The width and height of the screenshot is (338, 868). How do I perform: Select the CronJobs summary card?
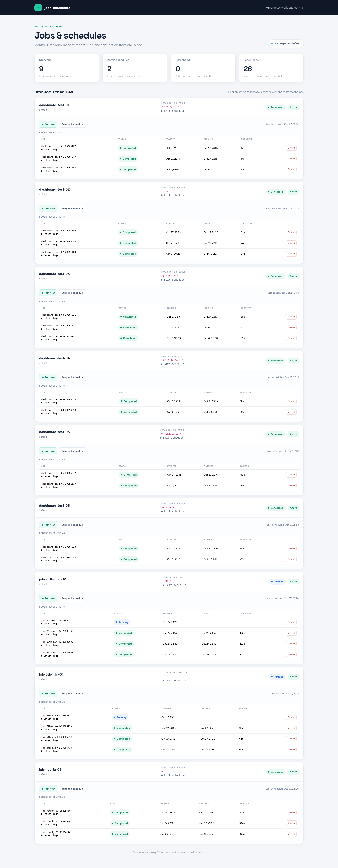(x=67, y=68)
